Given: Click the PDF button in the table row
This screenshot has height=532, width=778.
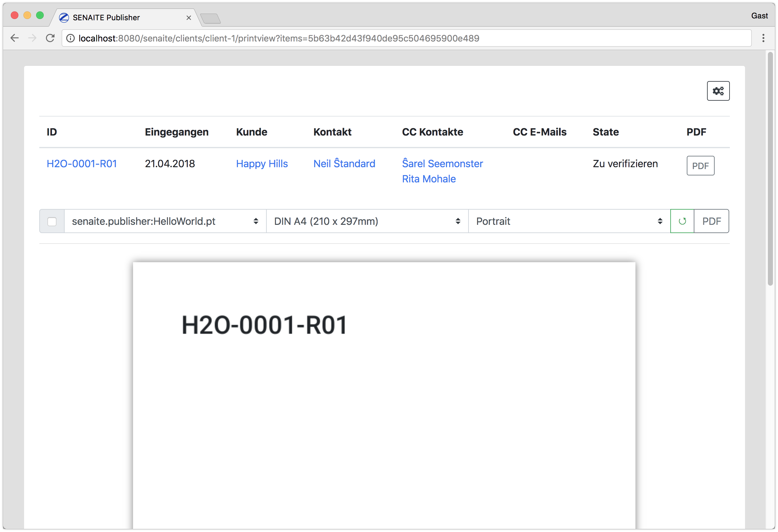Looking at the screenshot, I should pos(700,166).
